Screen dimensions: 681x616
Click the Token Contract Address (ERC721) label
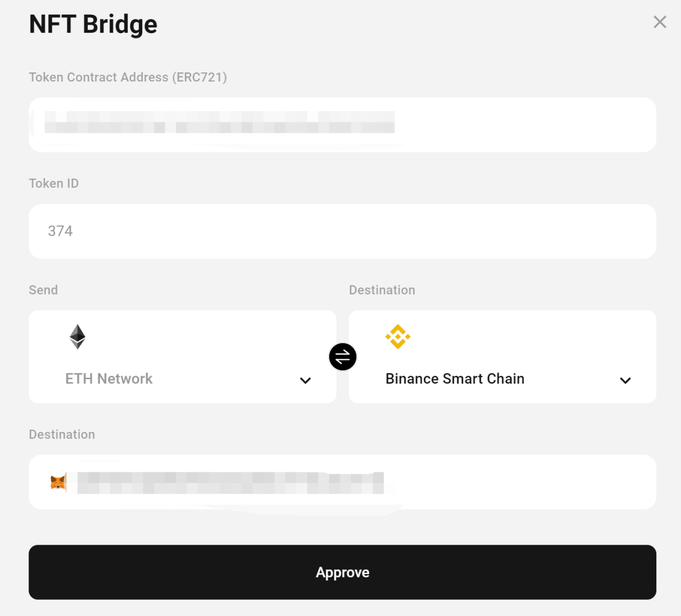tap(128, 77)
